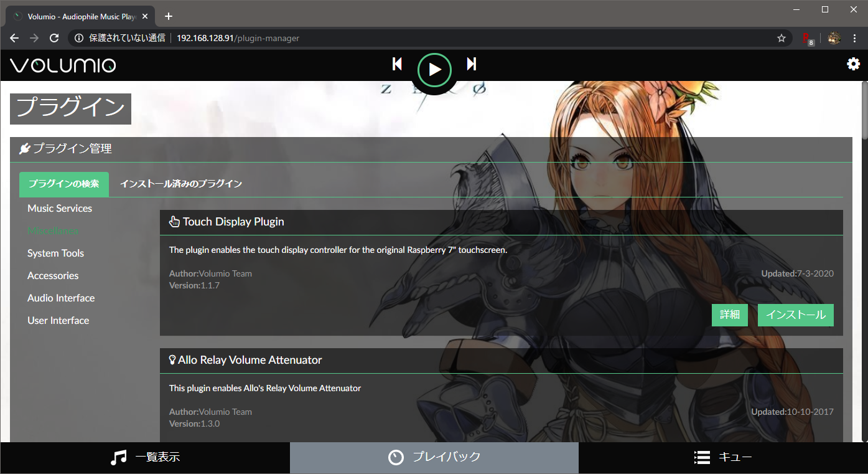The width and height of the screenshot is (868, 474).
Task: Click the playback clock icon
Action: click(396, 457)
